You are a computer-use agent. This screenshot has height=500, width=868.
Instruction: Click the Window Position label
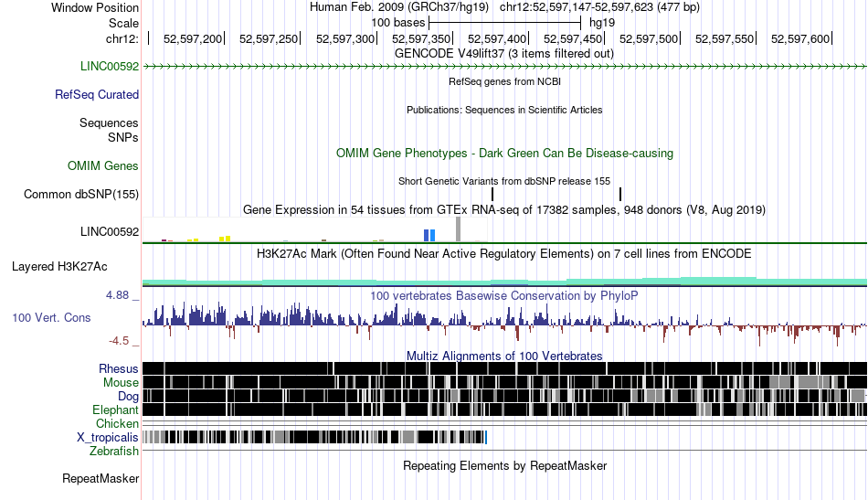click(95, 7)
